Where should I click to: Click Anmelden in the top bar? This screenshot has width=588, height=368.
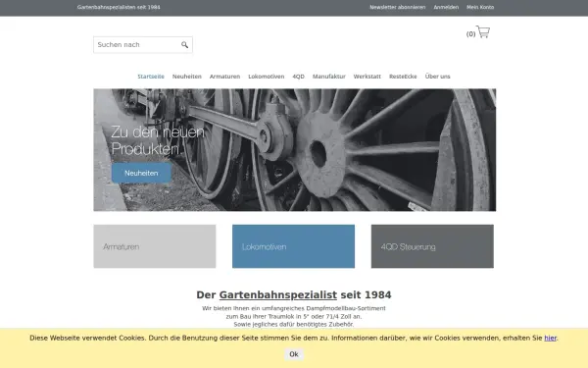(446, 7)
